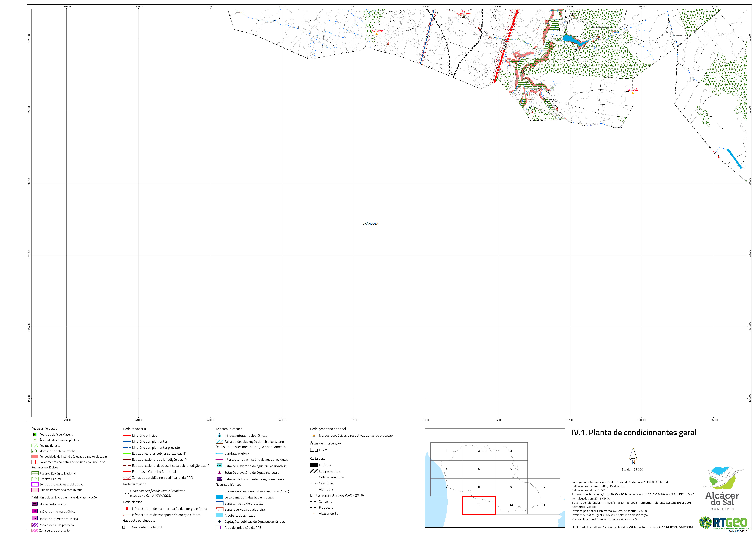Click the PEDRÓGÃO place label on the map
The height and width of the screenshot is (534, 756).
377,31
